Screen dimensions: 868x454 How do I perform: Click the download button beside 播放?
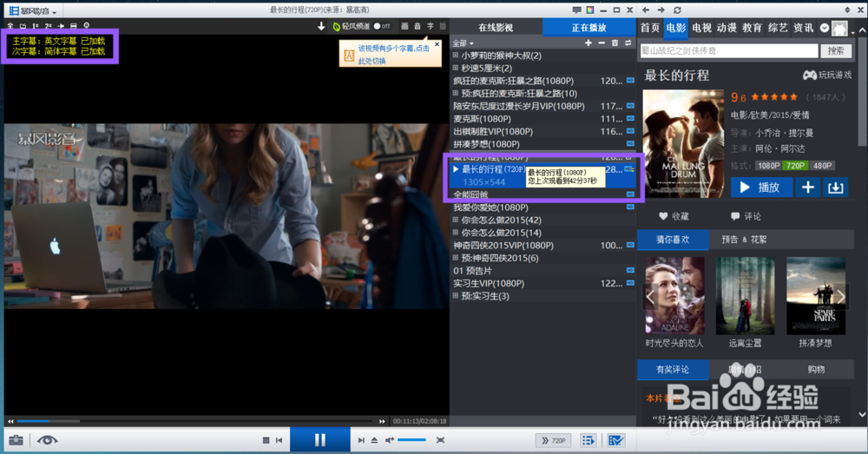tap(835, 188)
